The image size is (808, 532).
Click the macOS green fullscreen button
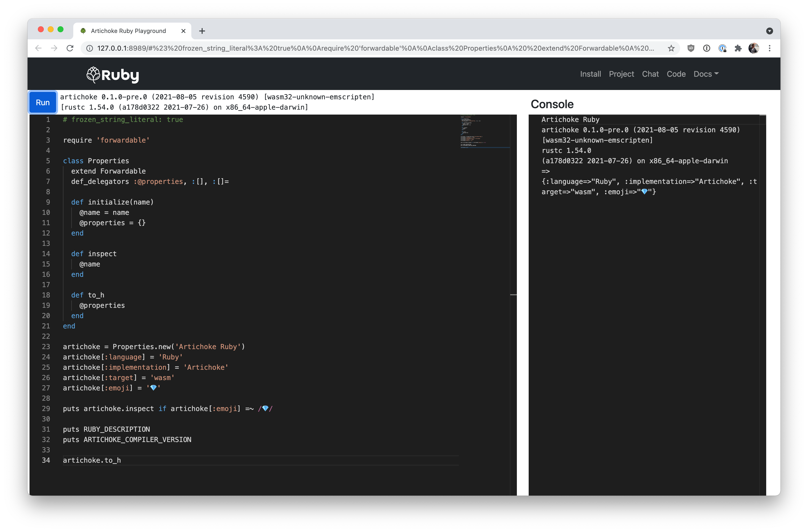point(60,29)
